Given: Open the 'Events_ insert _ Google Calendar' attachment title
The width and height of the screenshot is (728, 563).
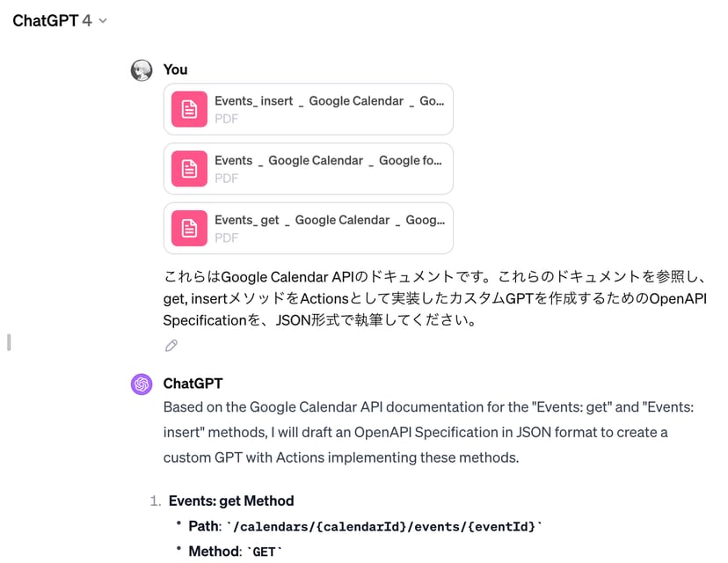Looking at the screenshot, I should [329, 101].
